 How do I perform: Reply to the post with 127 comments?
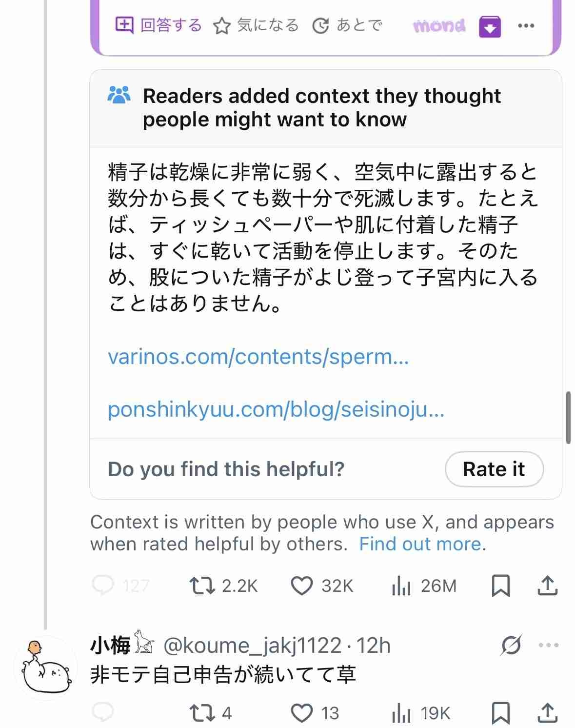(103, 586)
